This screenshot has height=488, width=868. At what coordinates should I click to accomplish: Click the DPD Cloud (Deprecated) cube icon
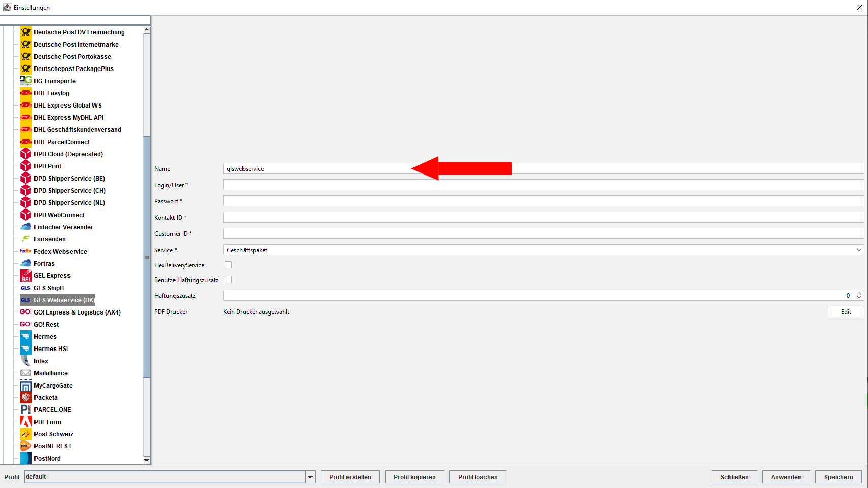coord(26,154)
